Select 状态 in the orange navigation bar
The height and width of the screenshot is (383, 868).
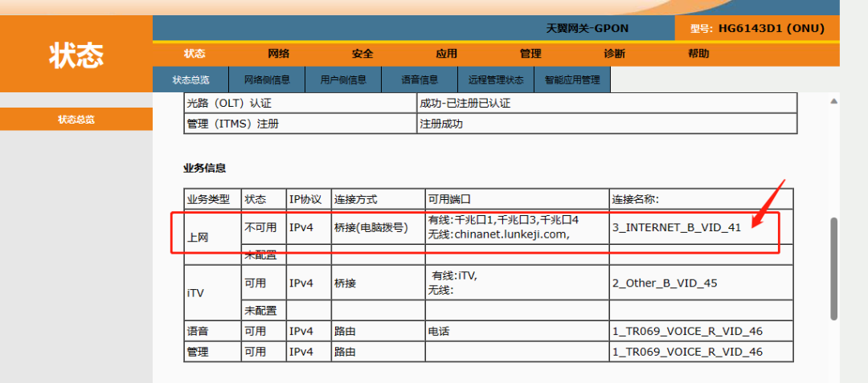(194, 54)
